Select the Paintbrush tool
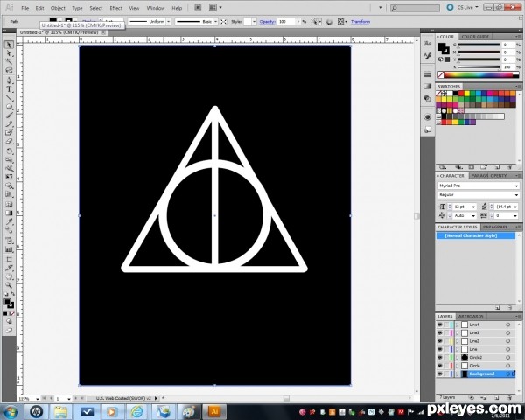This screenshot has height=420, width=525. coord(9,115)
